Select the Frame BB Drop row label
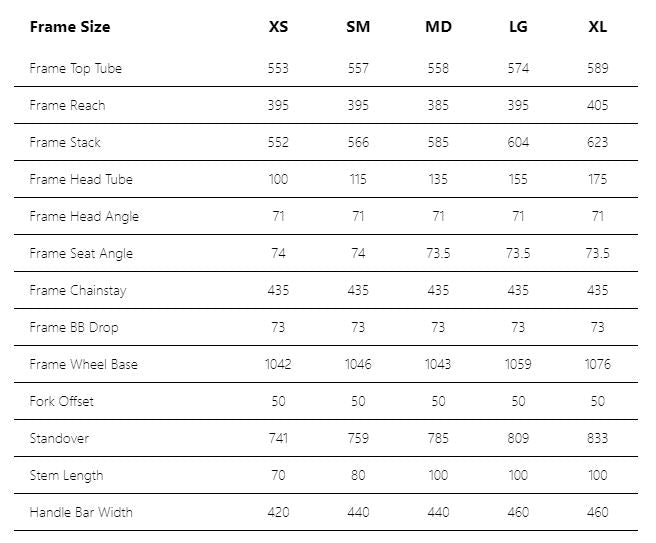This screenshot has width=656, height=543. pyautogui.click(x=73, y=327)
